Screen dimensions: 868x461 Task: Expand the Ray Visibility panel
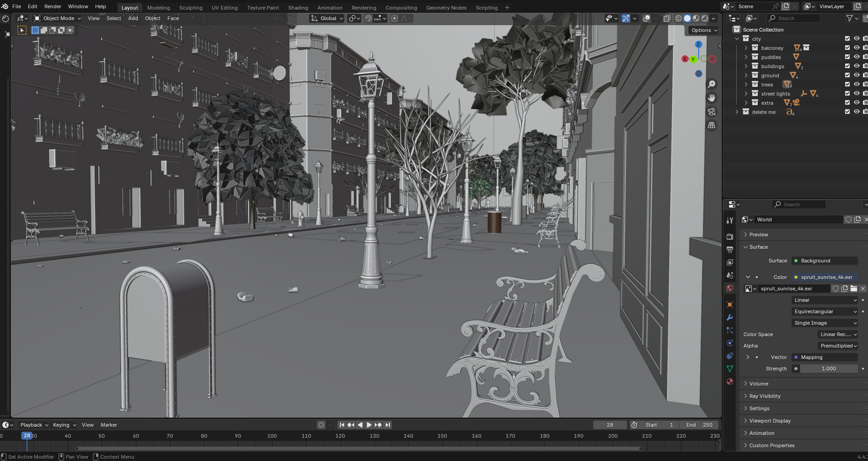(765, 396)
